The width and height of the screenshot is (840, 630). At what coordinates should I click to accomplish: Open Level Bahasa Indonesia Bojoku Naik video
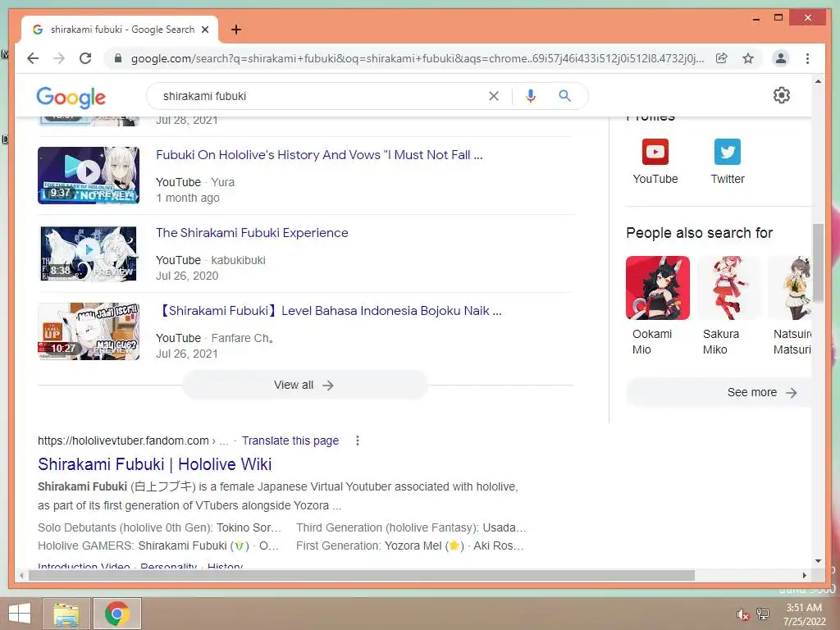click(329, 311)
